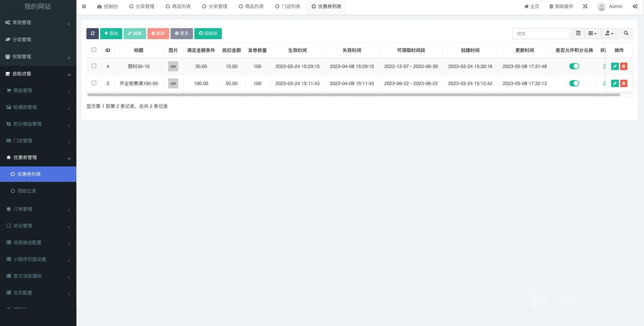The width and height of the screenshot is (644, 326).
Task: Open 领取记录 in the sidebar
Action: coord(27,191)
